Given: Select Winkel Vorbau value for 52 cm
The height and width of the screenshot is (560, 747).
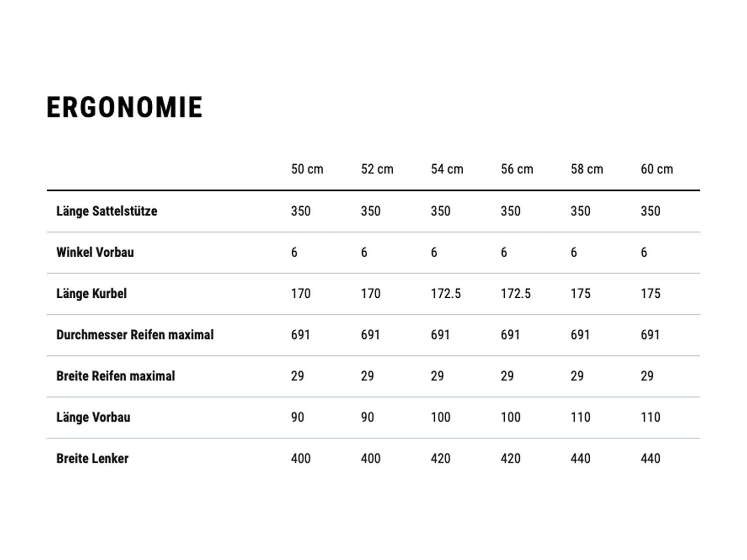Looking at the screenshot, I should (x=364, y=252).
